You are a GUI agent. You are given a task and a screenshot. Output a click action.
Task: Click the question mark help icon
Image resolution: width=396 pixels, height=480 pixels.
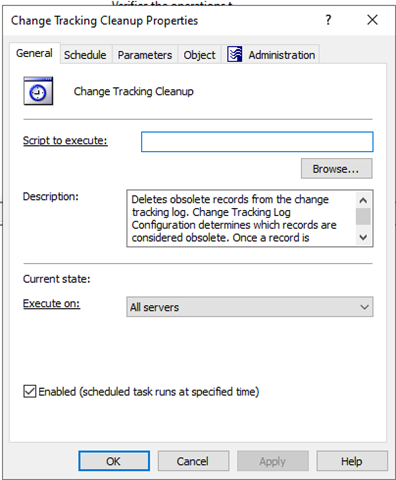click(x=328, y=20)
